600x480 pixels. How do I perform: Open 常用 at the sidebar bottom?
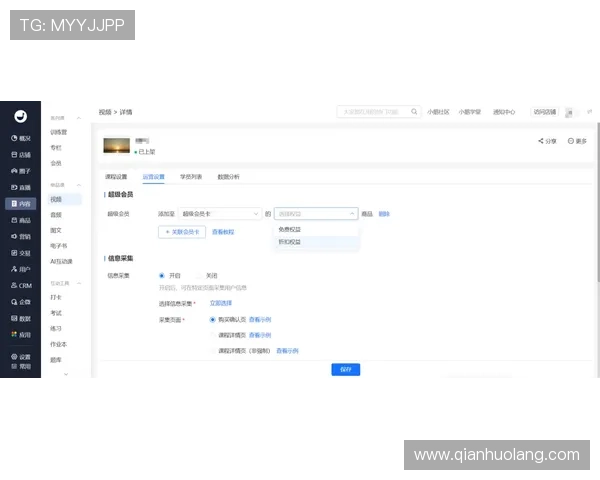tap(21, 366)
